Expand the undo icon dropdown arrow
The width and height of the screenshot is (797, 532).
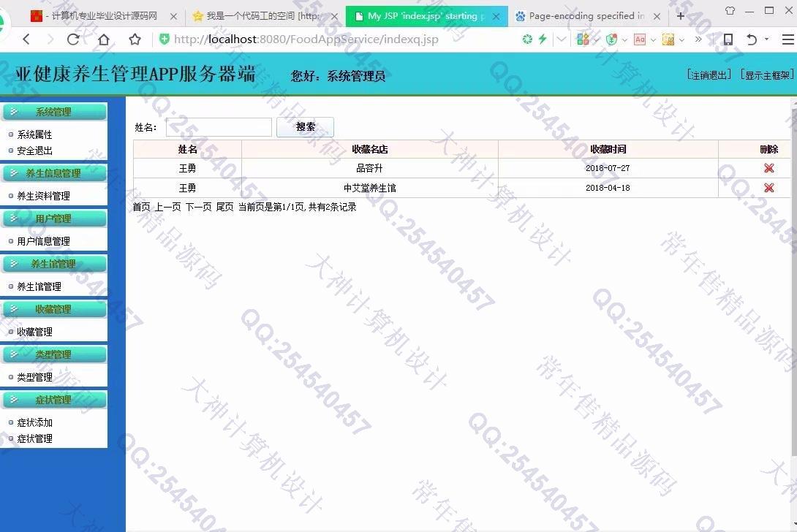pyautogui.click(x=766, y=39)
